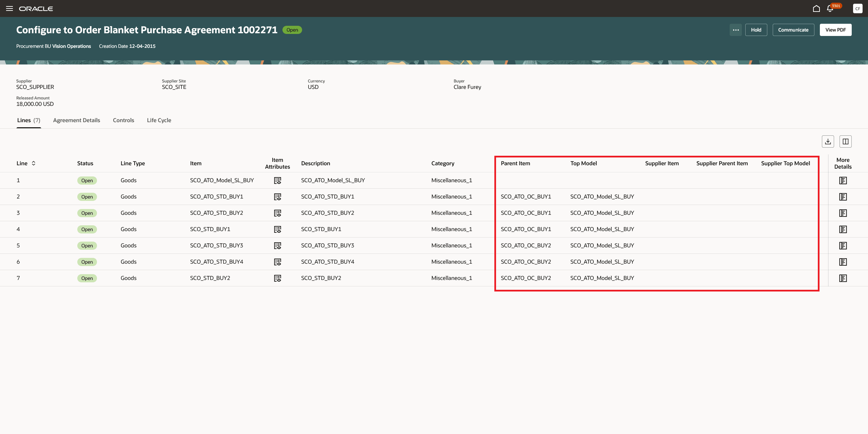The image size is (868, 434).
Task: Open More Details for line 7
Action: click(843, 278)
